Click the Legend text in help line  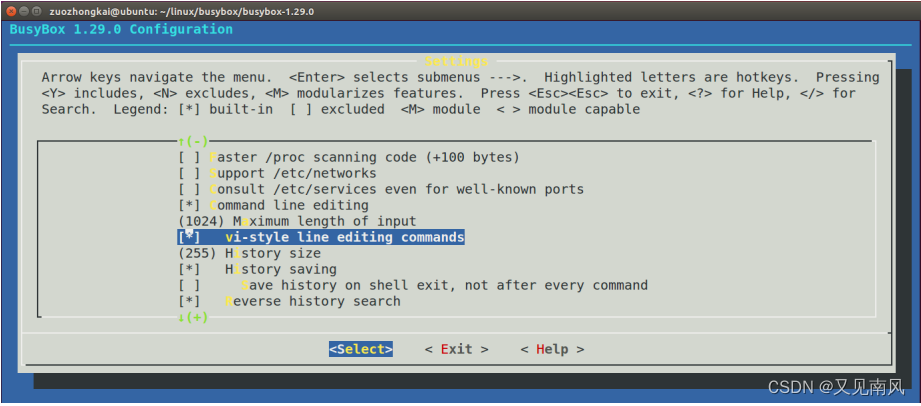pyautogui.click(x=377, y=109)
